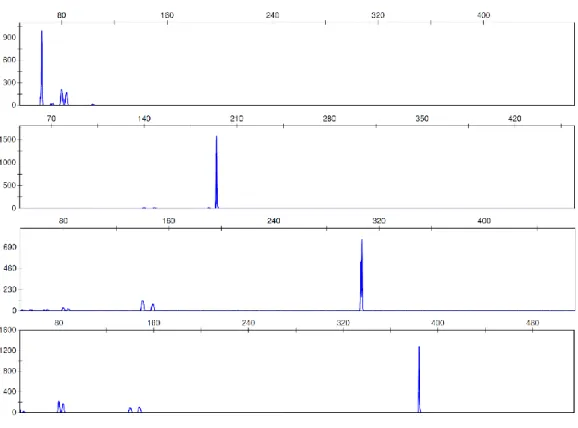Screen dimensions: 578x428
Task: Click the x-axis label "70" in the second panel
Action: [51, 118]
